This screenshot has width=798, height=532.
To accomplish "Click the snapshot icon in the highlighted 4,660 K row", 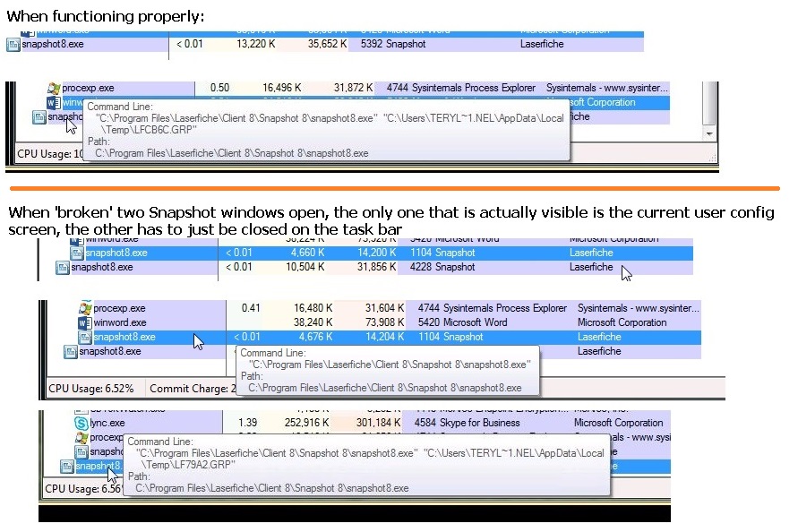I will tap(77, 253).
